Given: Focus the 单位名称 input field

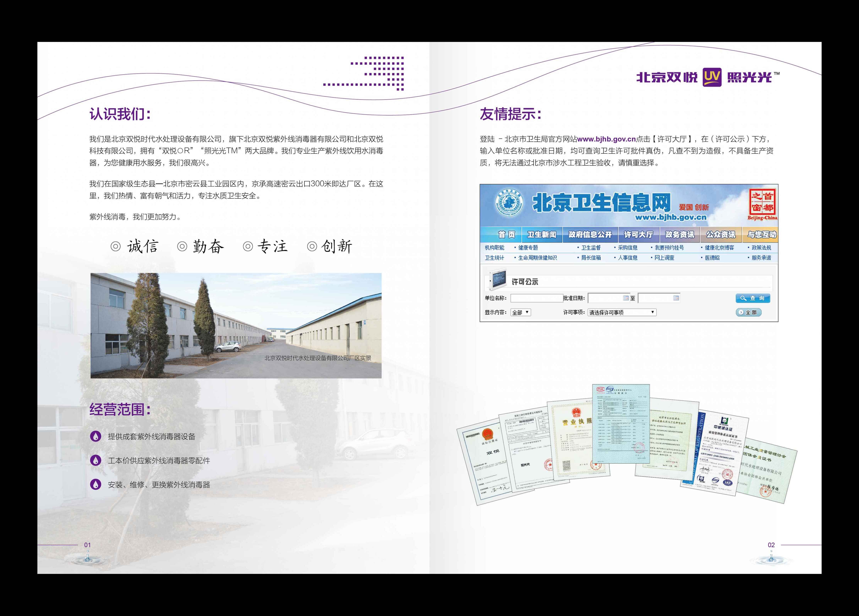Looking at the screenshot, I should pyautogui.click(x=537, y=298).
